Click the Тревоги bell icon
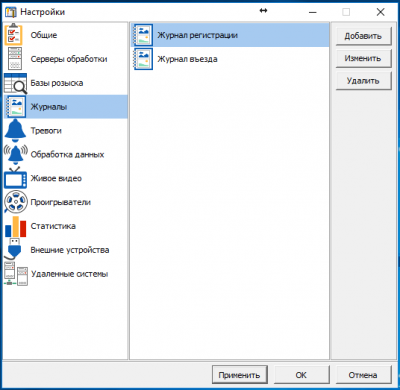The width and height of the screenshot is (400, 390). click(x=15, y=131)
